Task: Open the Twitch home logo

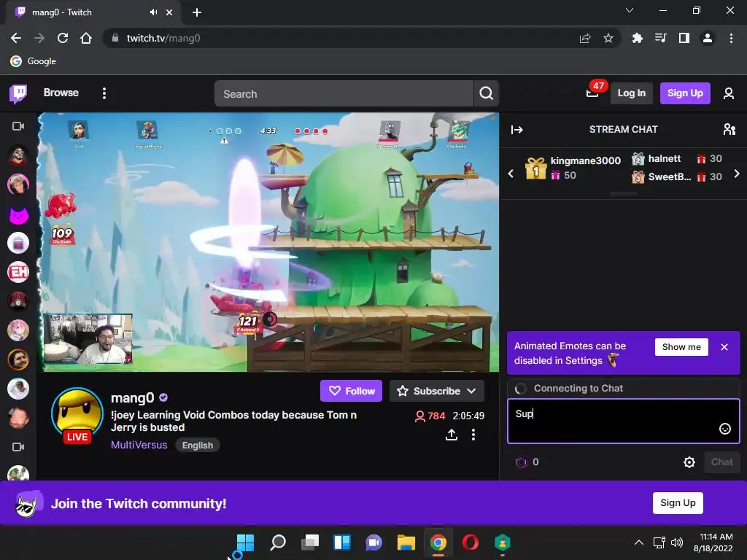Action: point(18,93)
